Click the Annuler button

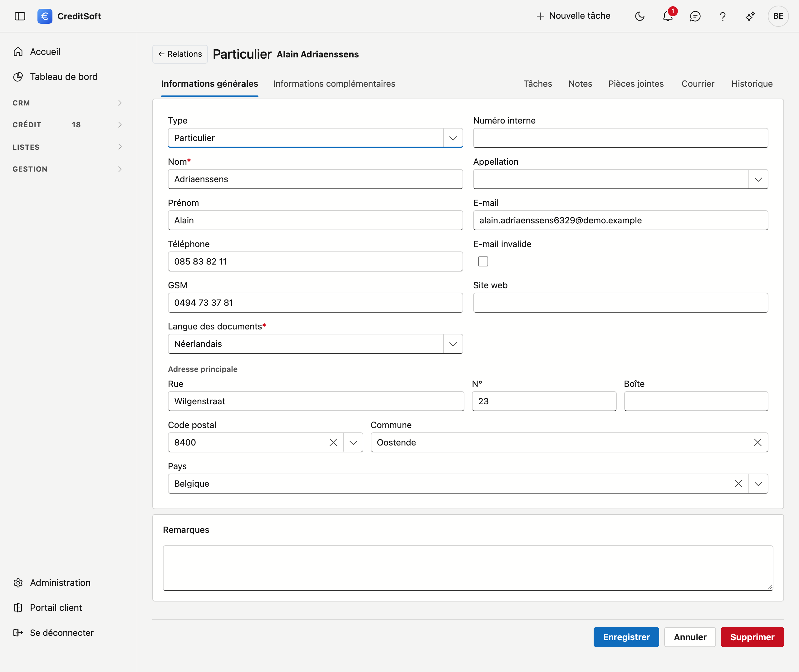coord(690,637)
